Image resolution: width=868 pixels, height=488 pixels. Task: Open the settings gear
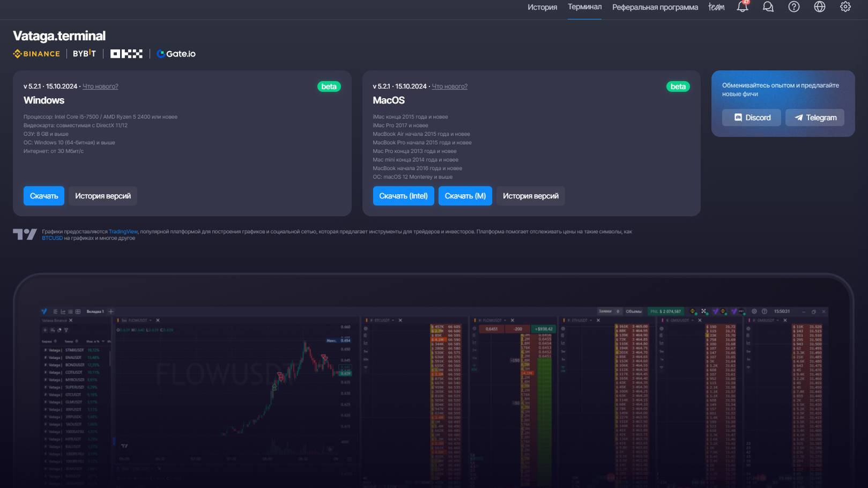point(845,7)
